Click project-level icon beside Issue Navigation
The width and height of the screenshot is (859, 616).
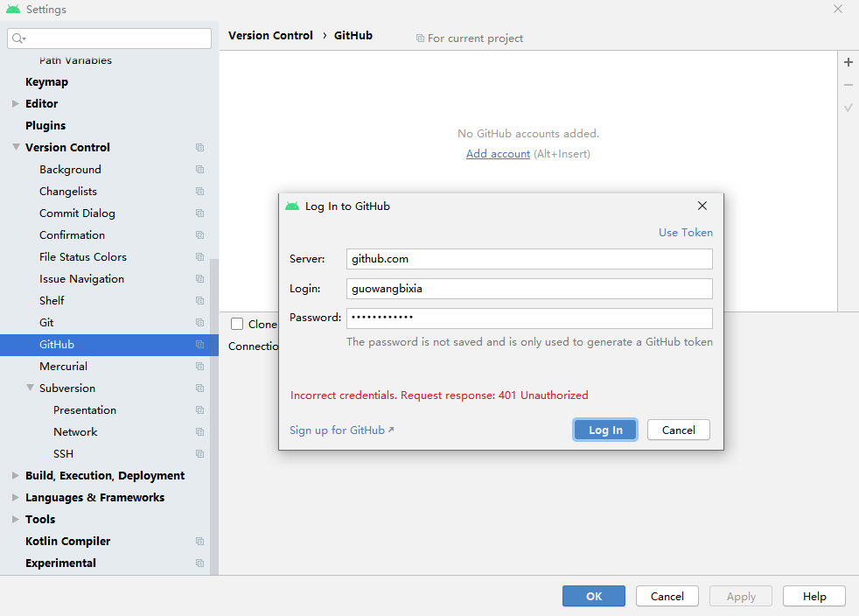(x=200, y=279)
